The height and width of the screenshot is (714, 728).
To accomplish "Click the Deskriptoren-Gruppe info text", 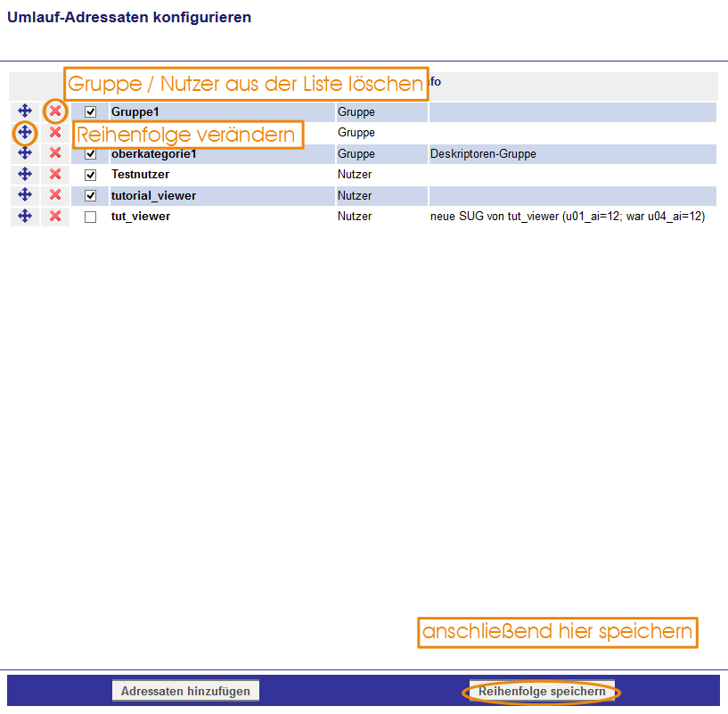I will coord(483,153).
